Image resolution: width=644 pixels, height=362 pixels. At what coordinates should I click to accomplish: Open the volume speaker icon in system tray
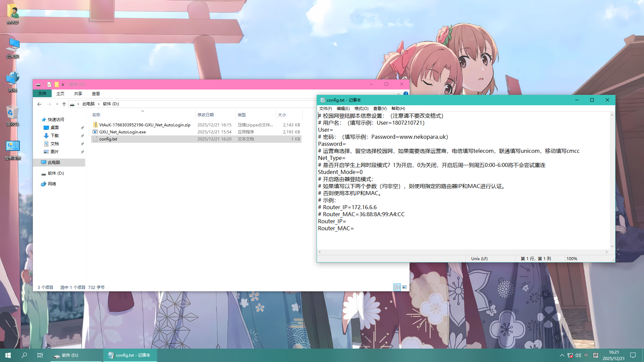pos(578,355)
